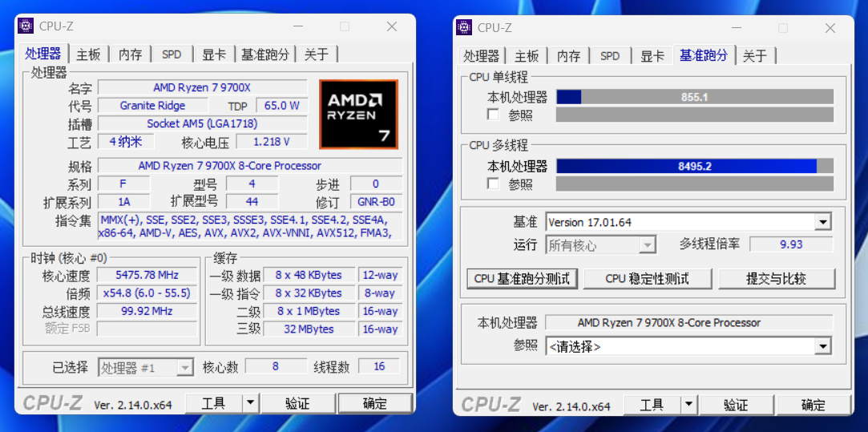Viewport: 868px width, 432px height.
Task: Click the 插槽 field Socket AM5 (LGA1718)
Action: 202,123
